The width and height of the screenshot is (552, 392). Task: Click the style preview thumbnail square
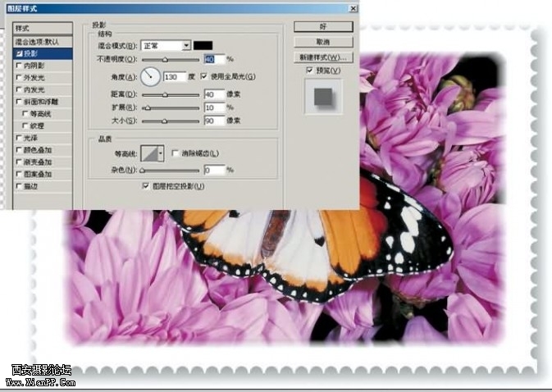pyautogui.click(x=323, y=97)
